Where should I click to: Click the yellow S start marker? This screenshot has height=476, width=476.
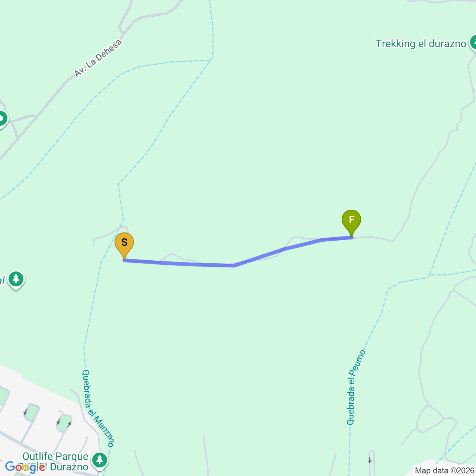tap(124, 246)
